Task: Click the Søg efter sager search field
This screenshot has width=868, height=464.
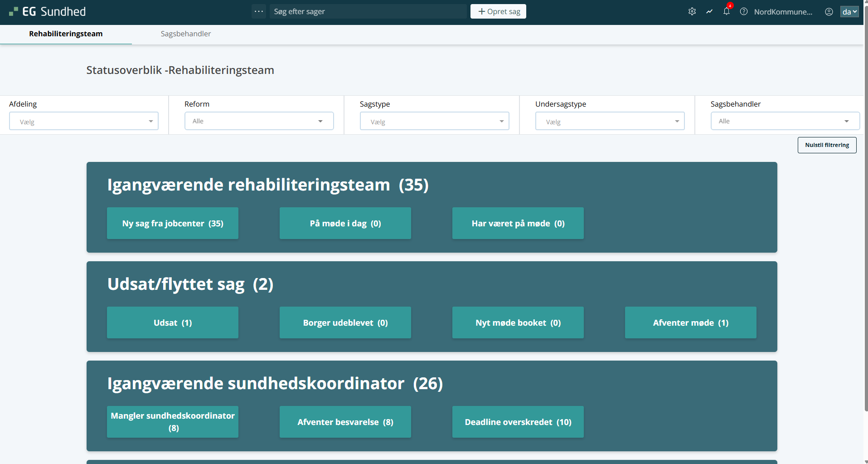Action: (368, 12)
